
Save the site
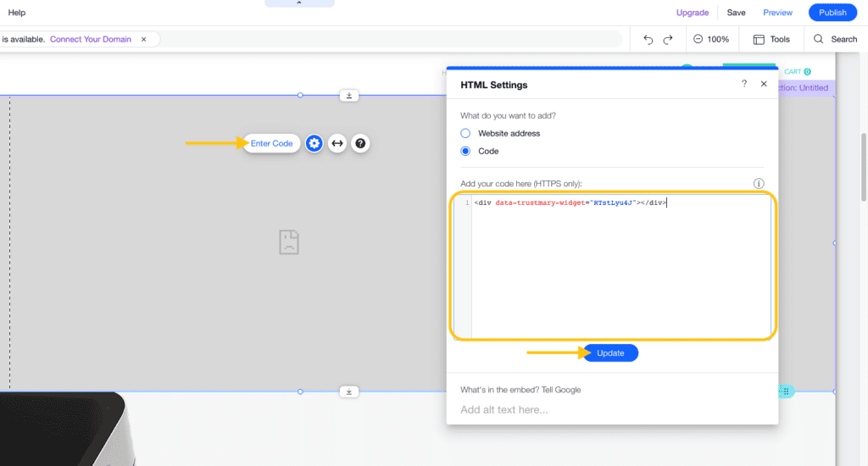(736, 12)
